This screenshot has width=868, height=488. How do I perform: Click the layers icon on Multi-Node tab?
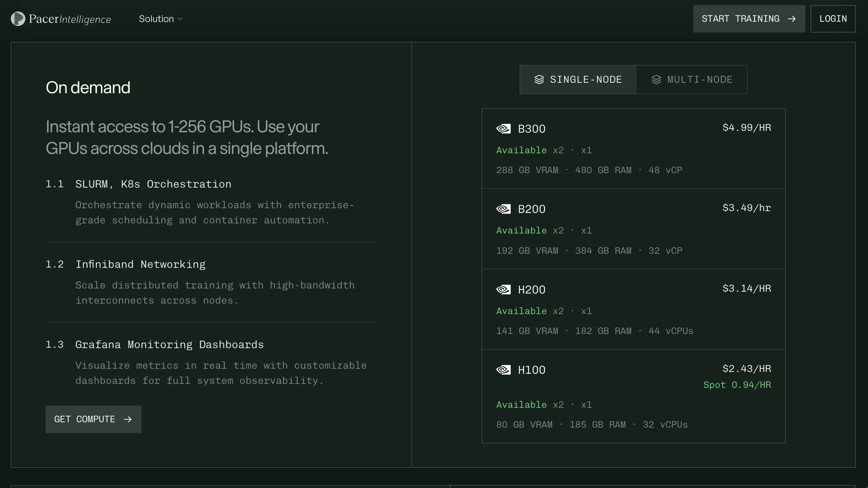[656, 80]
